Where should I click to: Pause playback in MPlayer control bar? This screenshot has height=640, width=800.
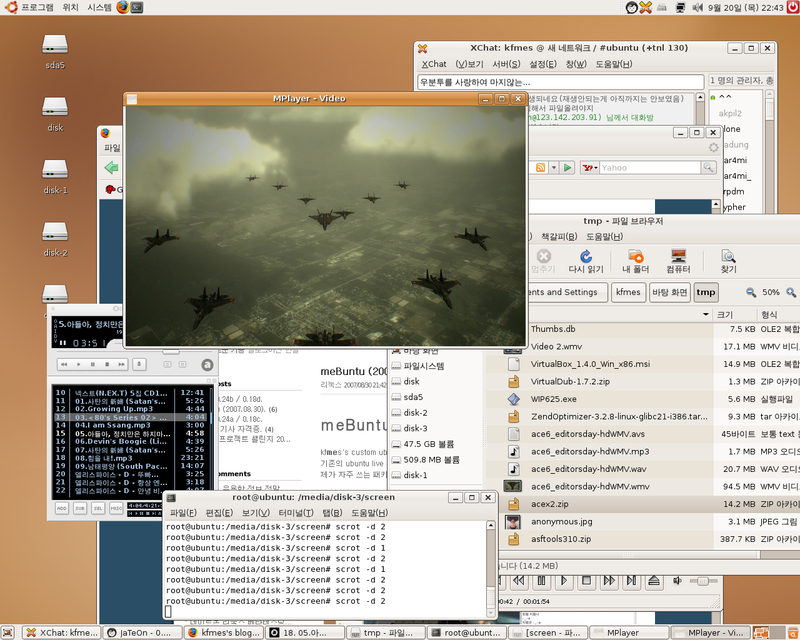(x=541, y=580)
